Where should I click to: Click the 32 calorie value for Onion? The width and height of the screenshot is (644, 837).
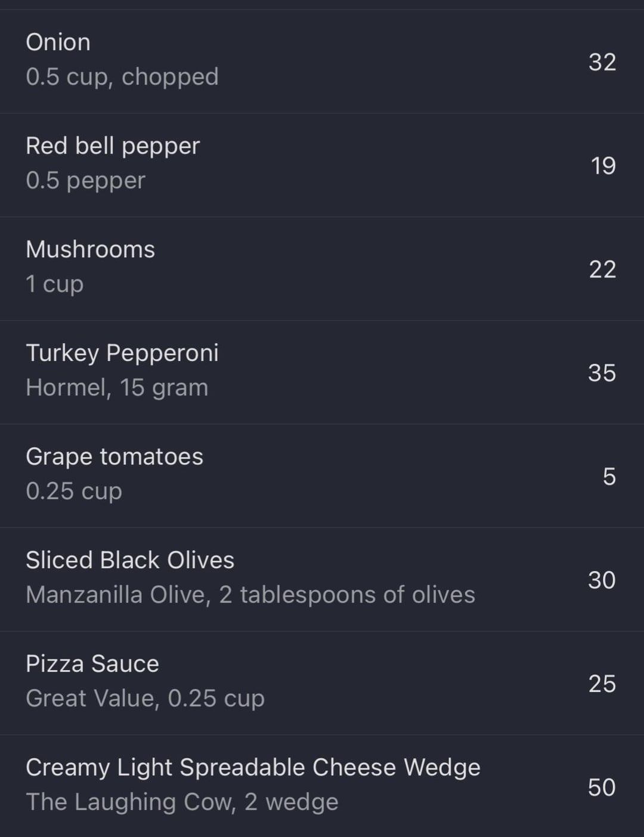(x=602, y=62)
